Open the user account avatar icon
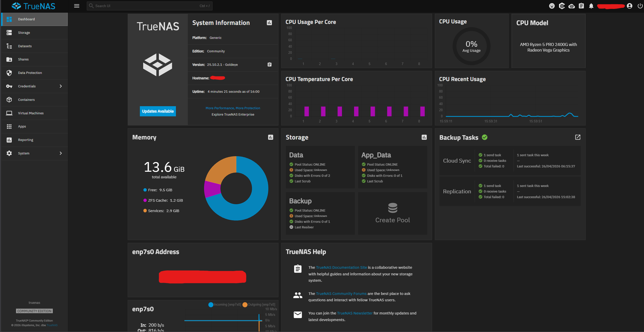 tap(630, 6)
